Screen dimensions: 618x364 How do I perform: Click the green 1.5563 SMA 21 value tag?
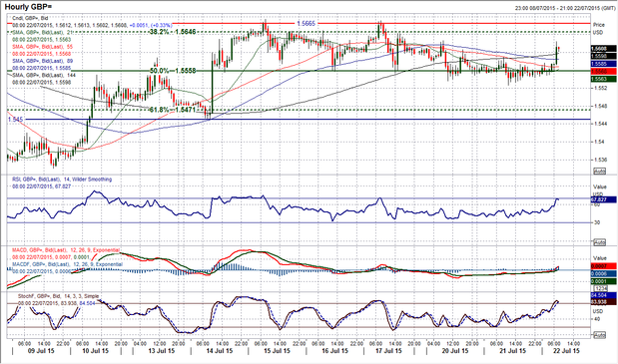pyautogui.click(x=603, y=79)
